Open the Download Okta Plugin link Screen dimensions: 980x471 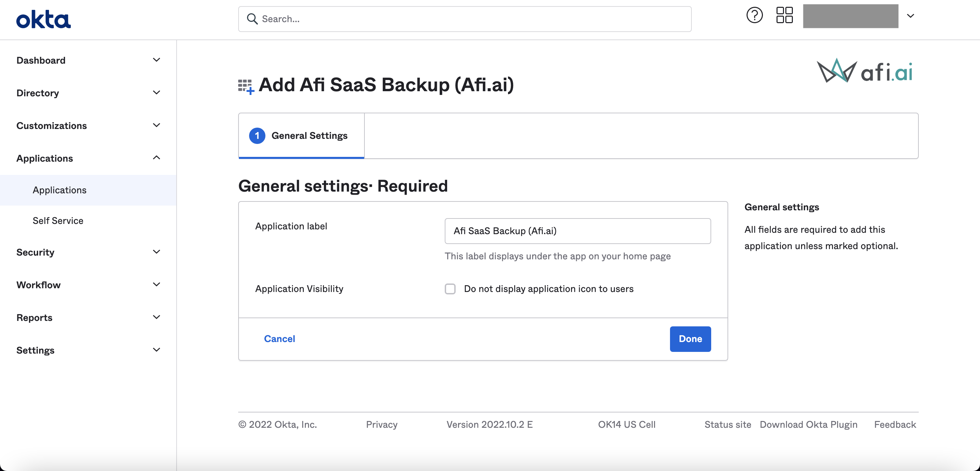[x=808, y=424]
